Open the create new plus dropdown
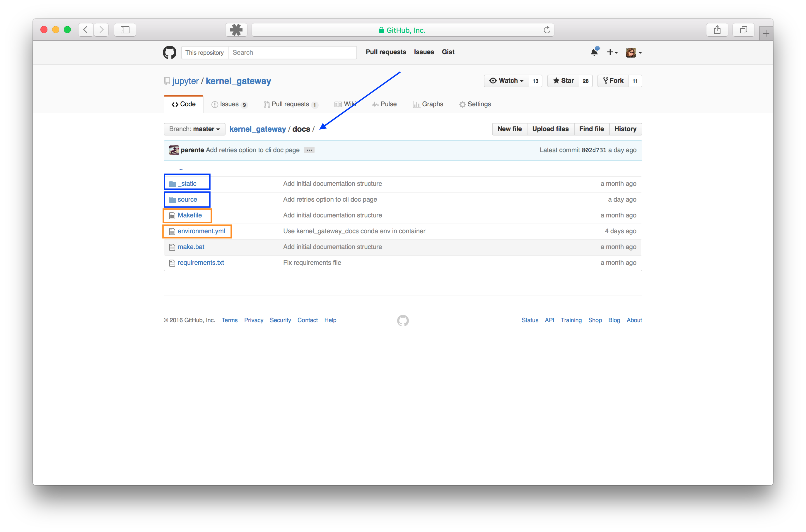This screenshot has height=532, width=806. 612,52
